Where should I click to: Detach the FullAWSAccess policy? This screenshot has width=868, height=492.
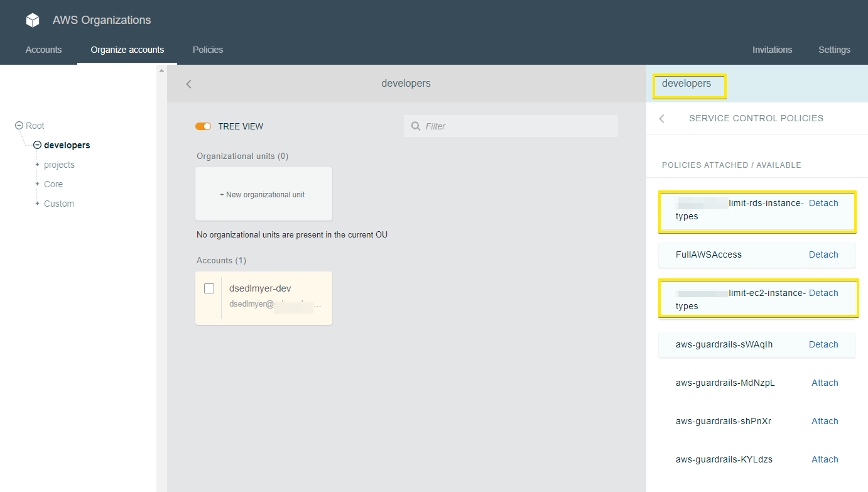823,254
